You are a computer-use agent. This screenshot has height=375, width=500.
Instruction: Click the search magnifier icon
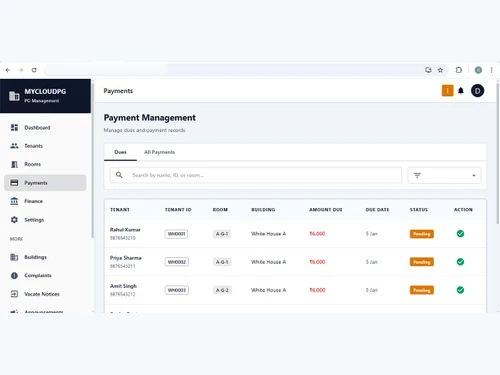pyautogui.click(x=119, y=175)
